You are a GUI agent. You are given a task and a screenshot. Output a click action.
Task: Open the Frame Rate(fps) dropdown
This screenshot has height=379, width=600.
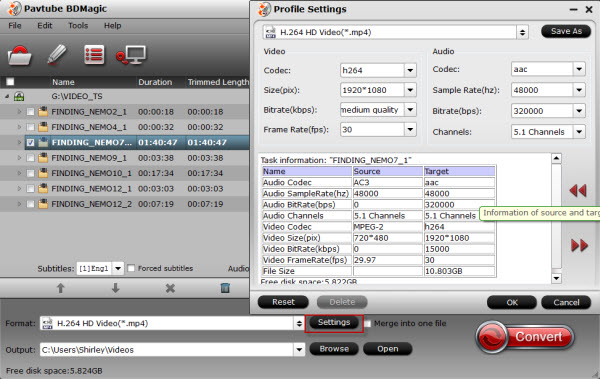[x=410, y=129]
